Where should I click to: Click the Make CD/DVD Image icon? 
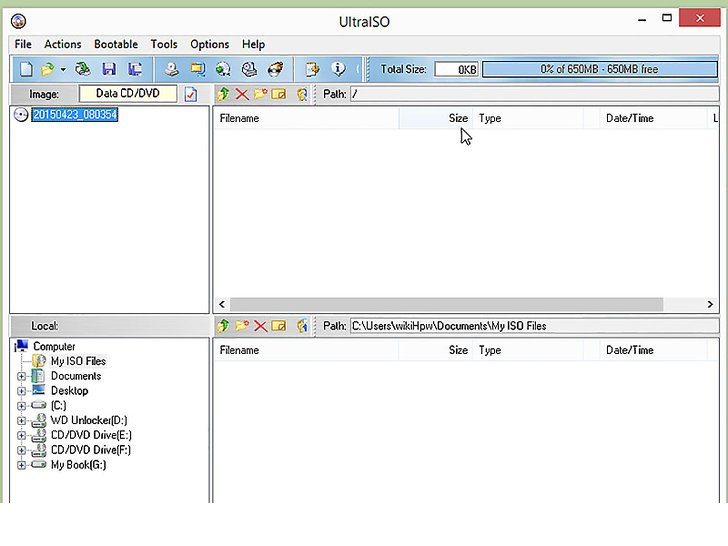(172, 69)
